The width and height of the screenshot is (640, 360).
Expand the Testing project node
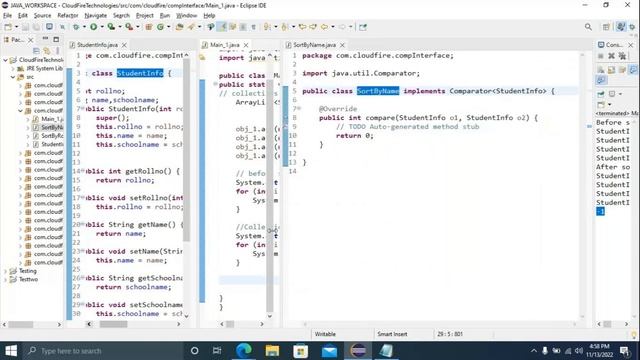pos(6,271)
